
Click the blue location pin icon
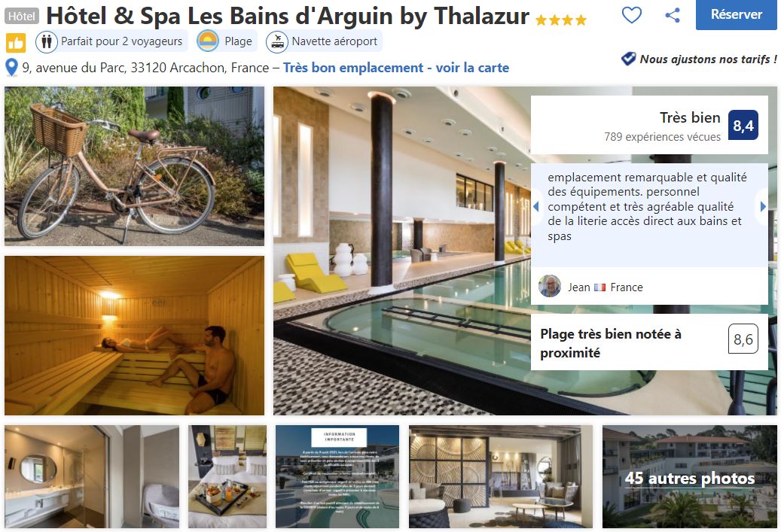pyautogui.click(x=11, y=67)
